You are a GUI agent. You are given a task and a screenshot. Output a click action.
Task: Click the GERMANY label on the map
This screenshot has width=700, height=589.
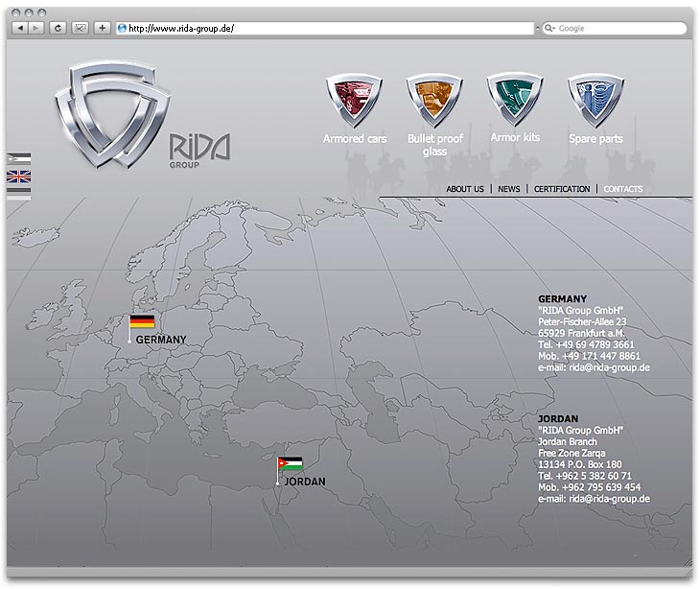[x=161, y=340]
